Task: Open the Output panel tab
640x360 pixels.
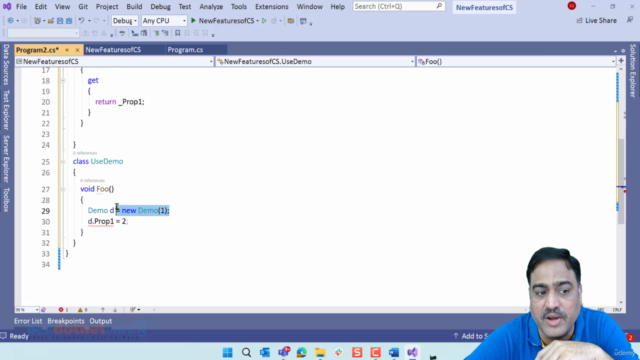Action: [x=100, y=321]
